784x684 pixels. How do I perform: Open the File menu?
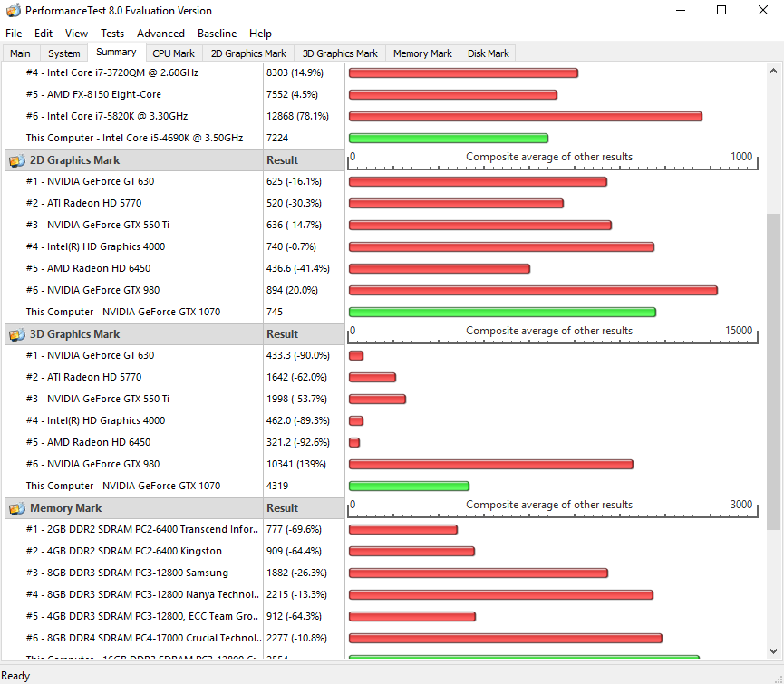click(x=14, y=34)
